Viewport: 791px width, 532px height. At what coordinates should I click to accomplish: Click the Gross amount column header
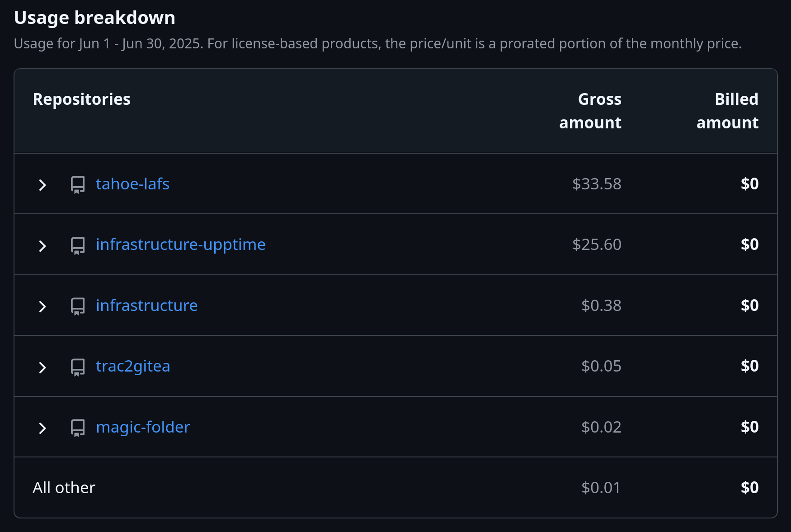click(x=590, y=111)
